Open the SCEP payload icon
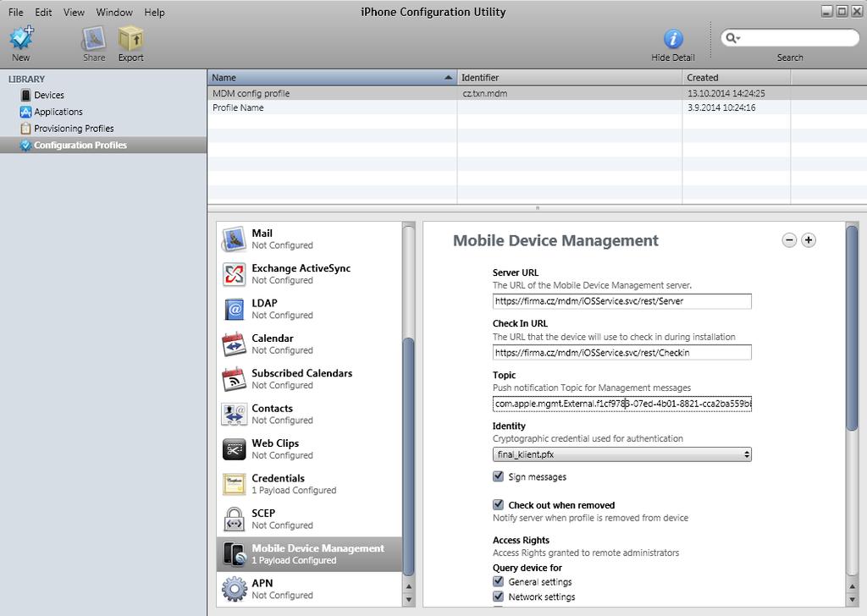Image resolution: width=867 pixels, height=616 pixels. pos(234,519)
